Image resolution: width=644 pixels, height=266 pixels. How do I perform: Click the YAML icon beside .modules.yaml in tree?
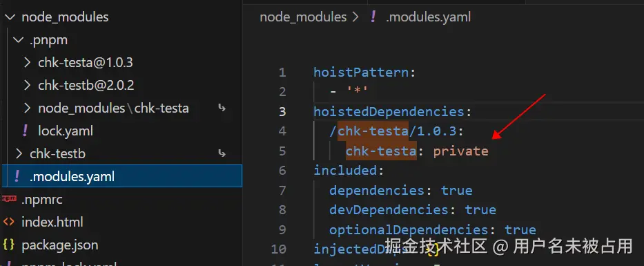pos(17,176)
